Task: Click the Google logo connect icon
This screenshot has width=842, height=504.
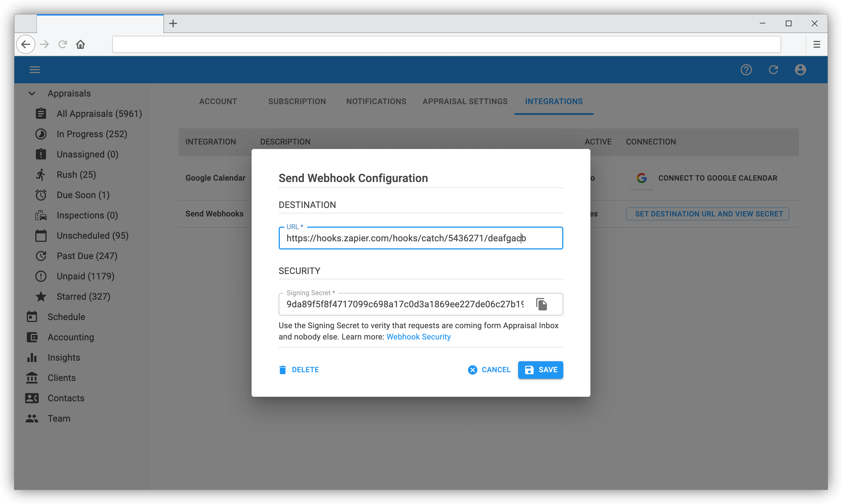Action: click(641, 178)
